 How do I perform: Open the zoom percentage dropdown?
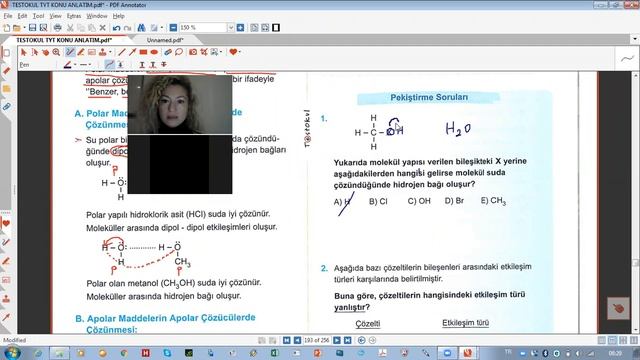(231, 28)
